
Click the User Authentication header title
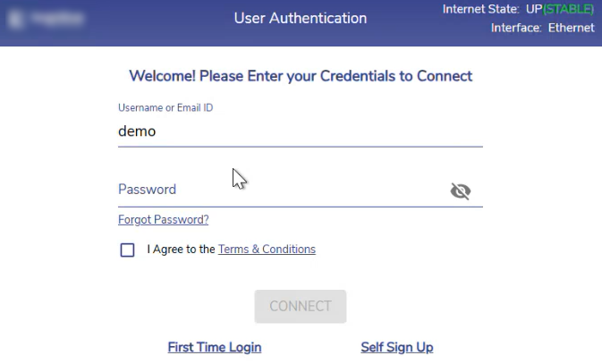(301, 18)
